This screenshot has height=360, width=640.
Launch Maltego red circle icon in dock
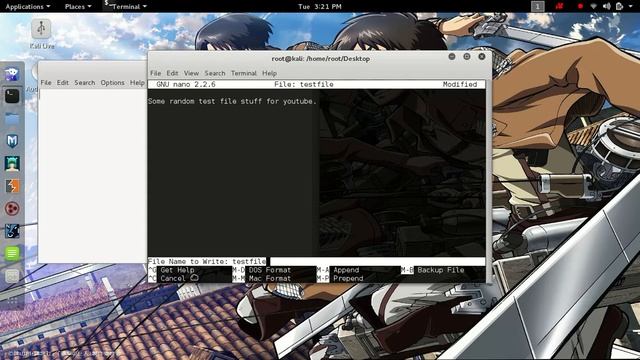pyautogui.click(x=12, y=209)
